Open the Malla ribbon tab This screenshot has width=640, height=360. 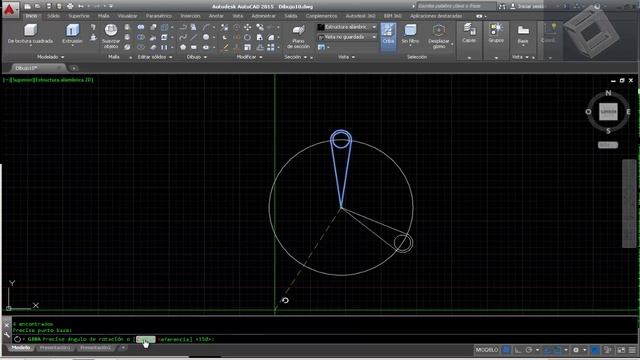(103, 16)
